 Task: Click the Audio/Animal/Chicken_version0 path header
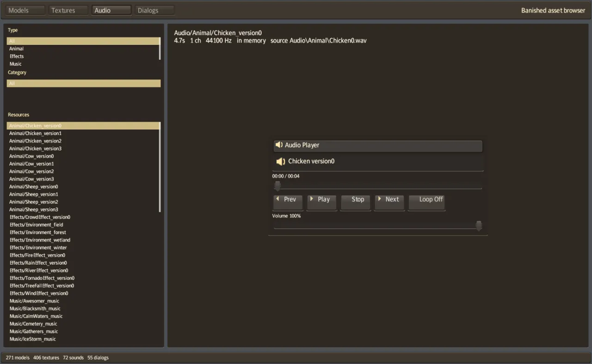pyautogui.click(x=218, y=33)
